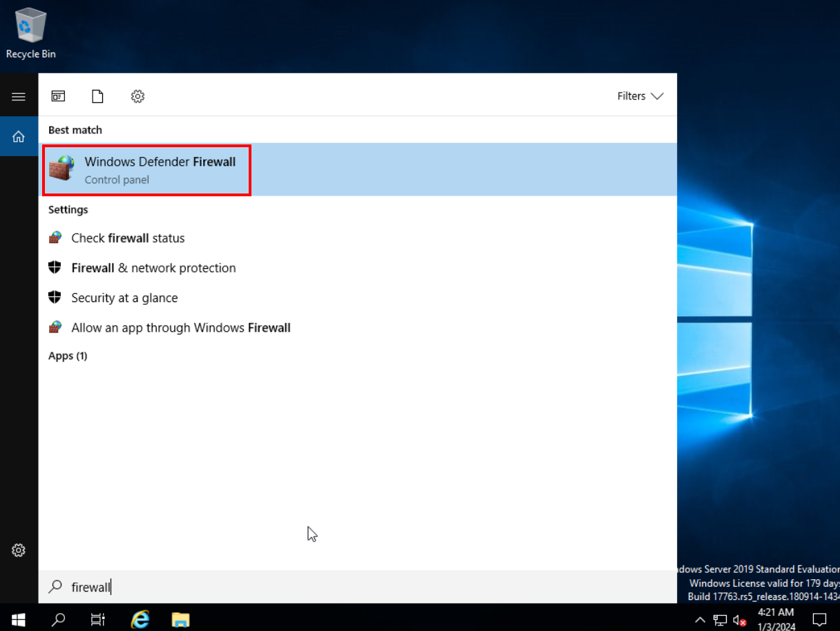Open Security at a glance result
This screenshot has width=840, height=631.
124,298
